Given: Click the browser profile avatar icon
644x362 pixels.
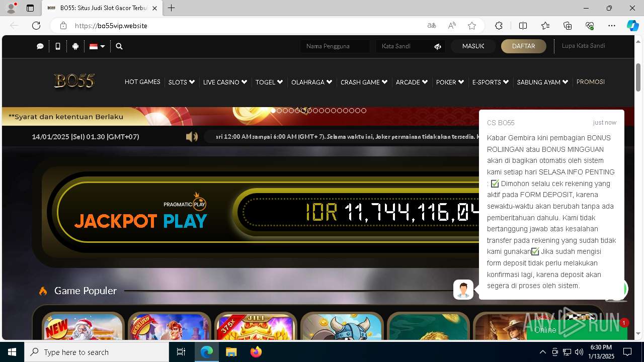Looking at the screenshot, I should click(x=11, y=8).
